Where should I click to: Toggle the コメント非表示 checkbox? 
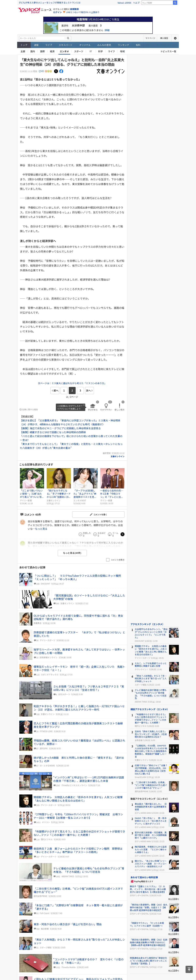(x=108, y=560)
